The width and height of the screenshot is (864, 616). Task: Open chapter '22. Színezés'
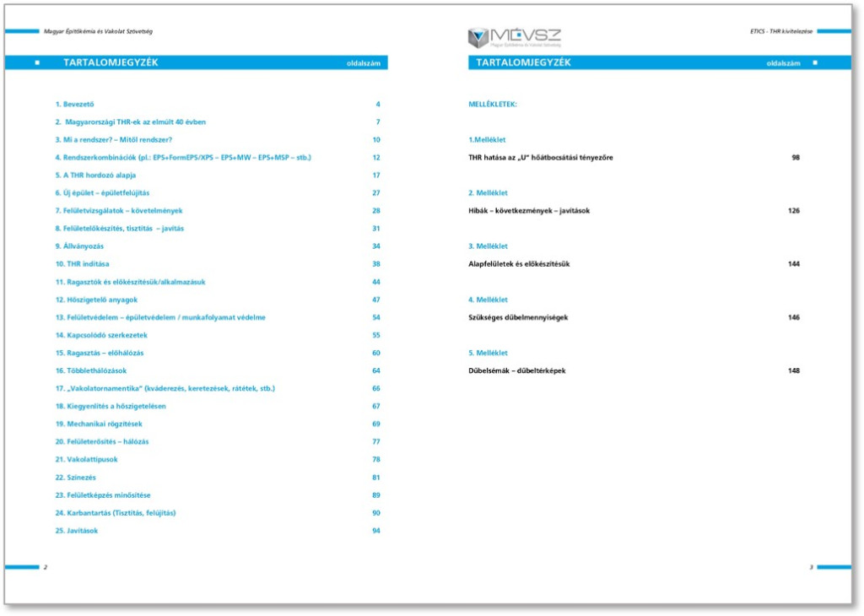(75, 477)
